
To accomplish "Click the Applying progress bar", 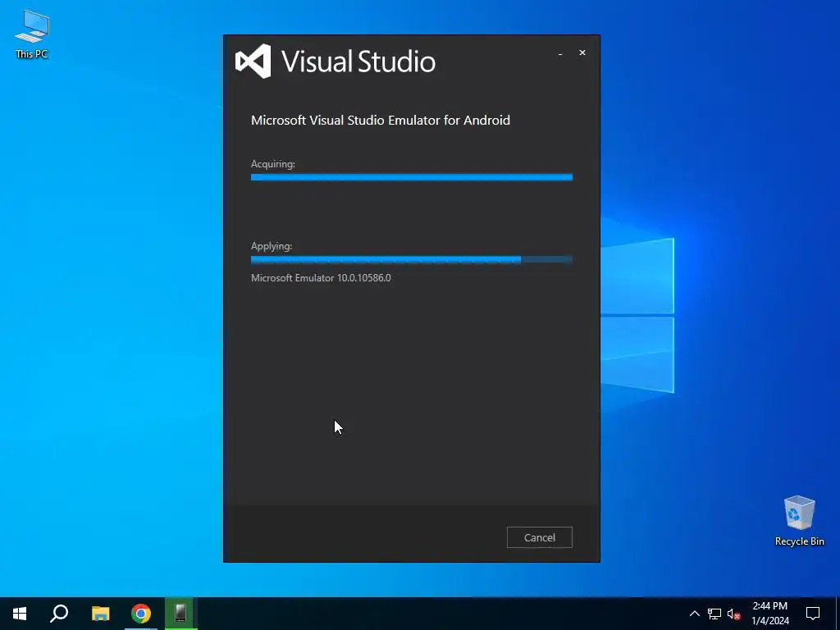I will point(412,260).
